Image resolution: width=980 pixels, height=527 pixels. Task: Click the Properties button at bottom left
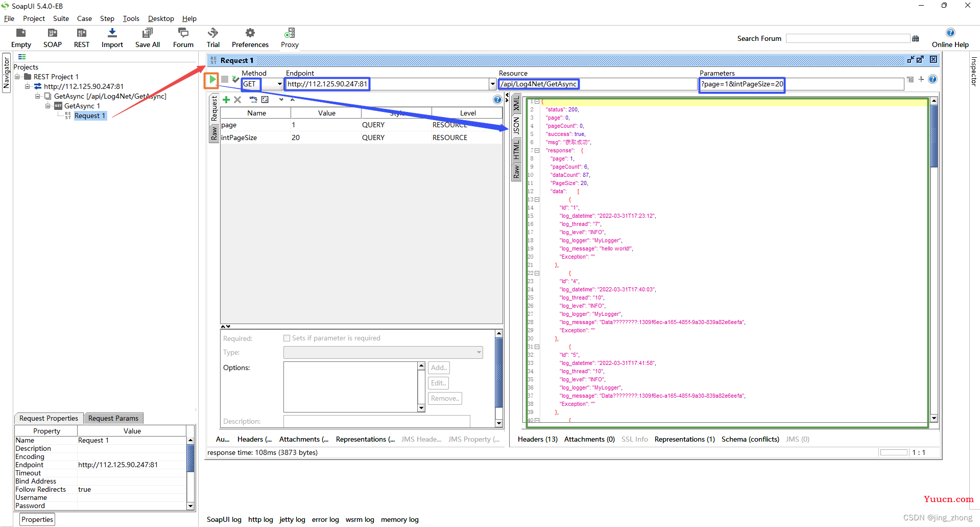coord(37,519)
